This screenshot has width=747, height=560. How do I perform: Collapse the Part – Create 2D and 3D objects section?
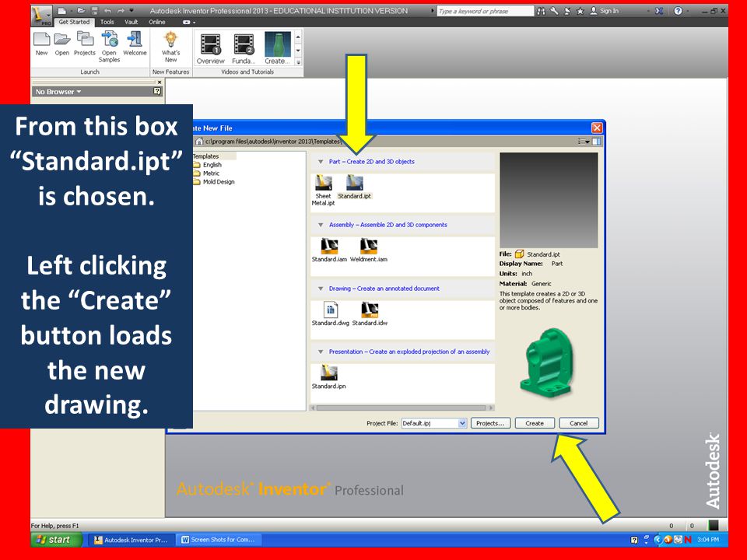[x=321, y=162]
